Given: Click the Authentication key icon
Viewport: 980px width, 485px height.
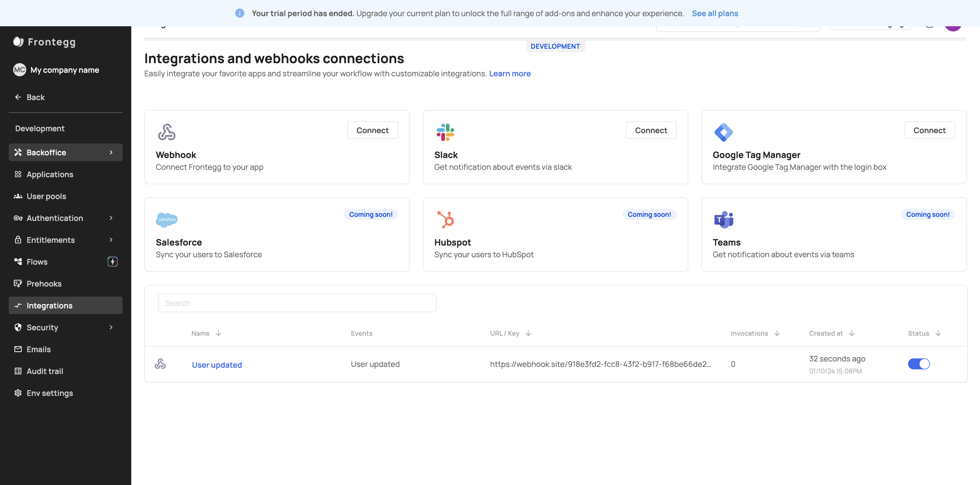Looking at the screenshot, I should [18, 218].
